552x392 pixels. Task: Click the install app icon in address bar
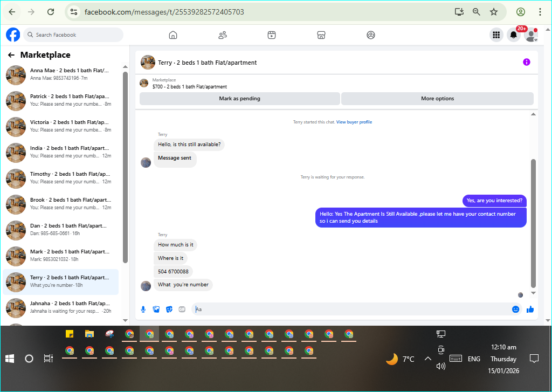pos(459,12)
